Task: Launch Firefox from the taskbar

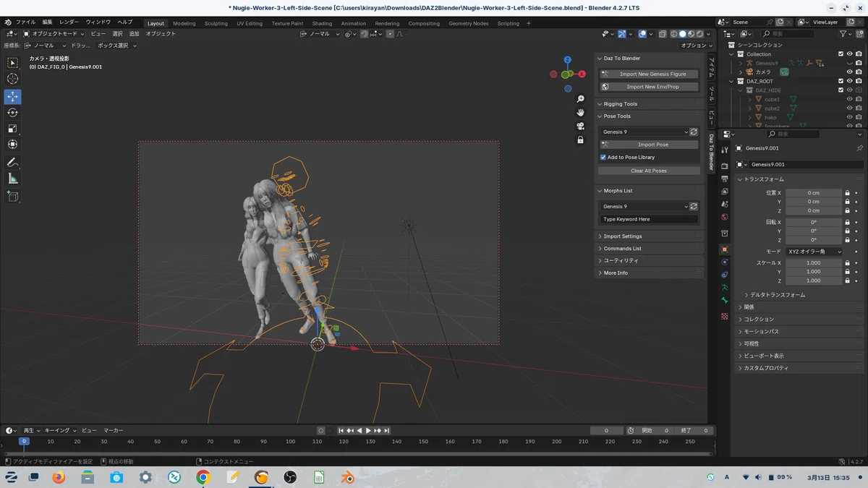Action: tap(59, 477)
